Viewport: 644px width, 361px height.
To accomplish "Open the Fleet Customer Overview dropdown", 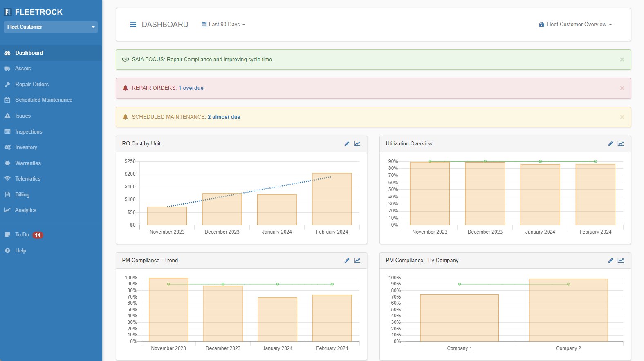I will click(x=575, y=25).
